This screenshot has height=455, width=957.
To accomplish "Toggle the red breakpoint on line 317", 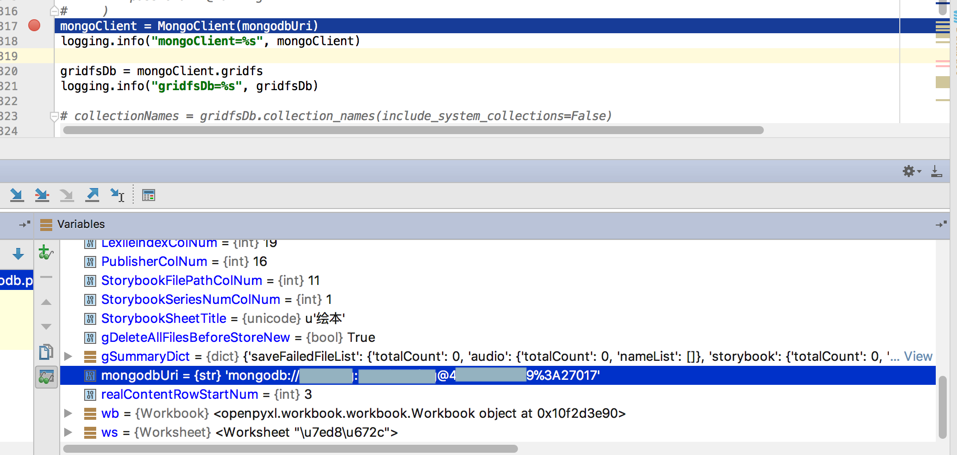I will coord(34,25).
